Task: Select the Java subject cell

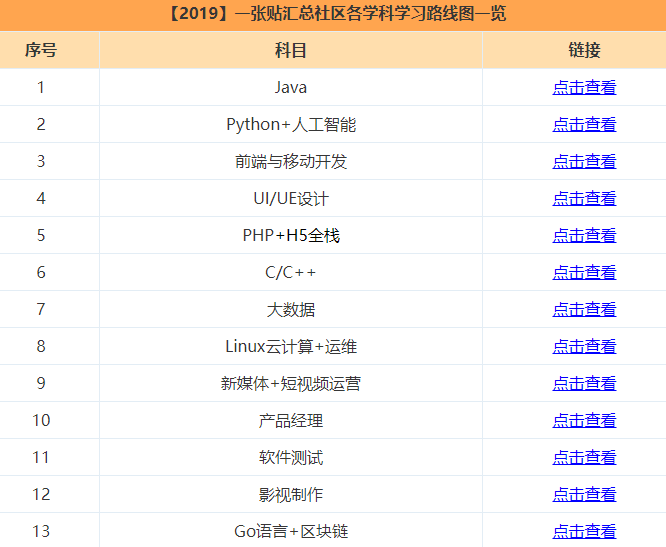Action: 291,87
